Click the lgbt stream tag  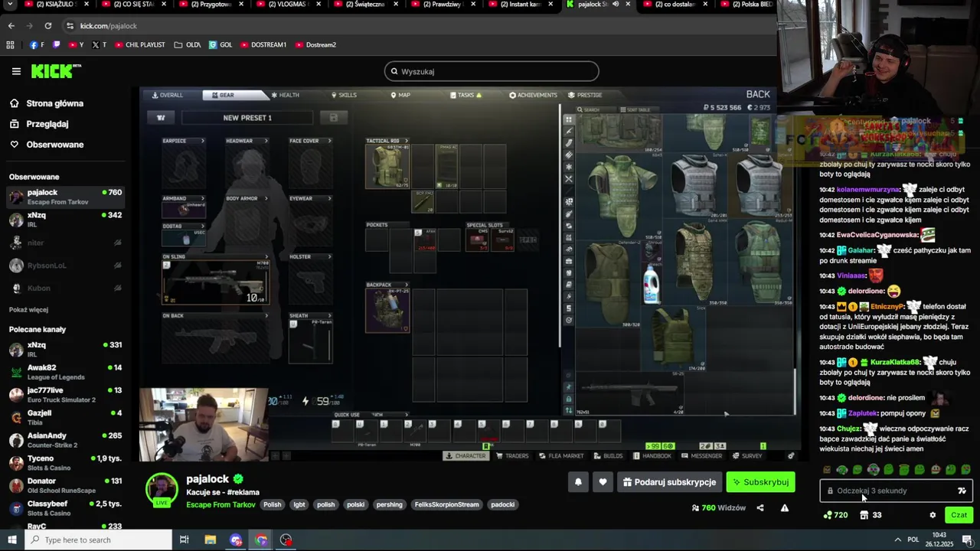(299, 505)
